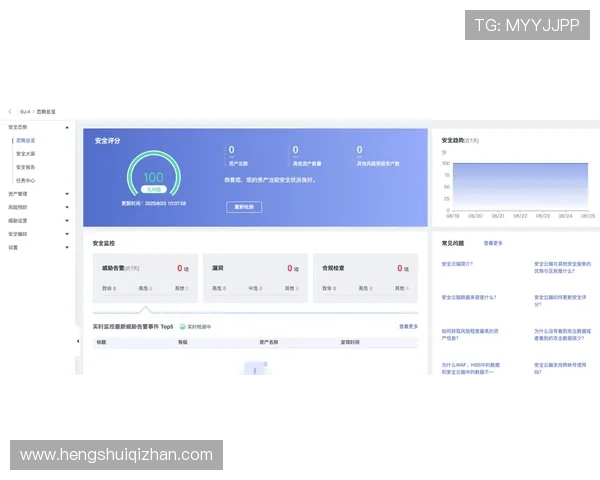This screenshot has height=480, width=600.
Task: Select the 威胁告警 monitoring card
Action: pos(145,278)
